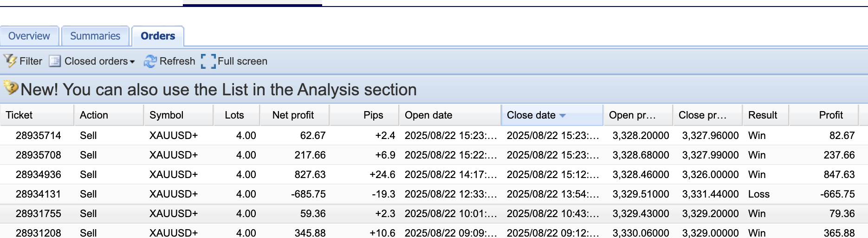Click the Refresh arrows icon
The height and width of the screenshot is (238, 868).
tap(150, 61)
